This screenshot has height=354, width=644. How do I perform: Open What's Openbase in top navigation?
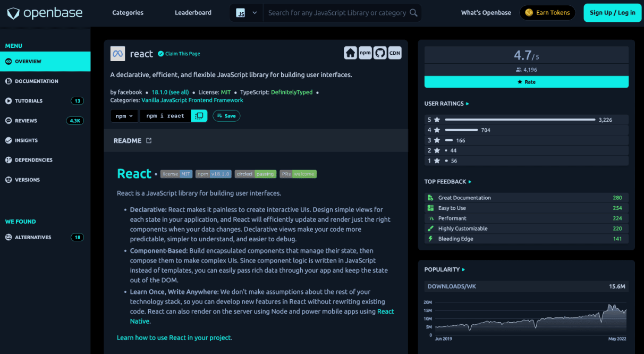(486, 13)
